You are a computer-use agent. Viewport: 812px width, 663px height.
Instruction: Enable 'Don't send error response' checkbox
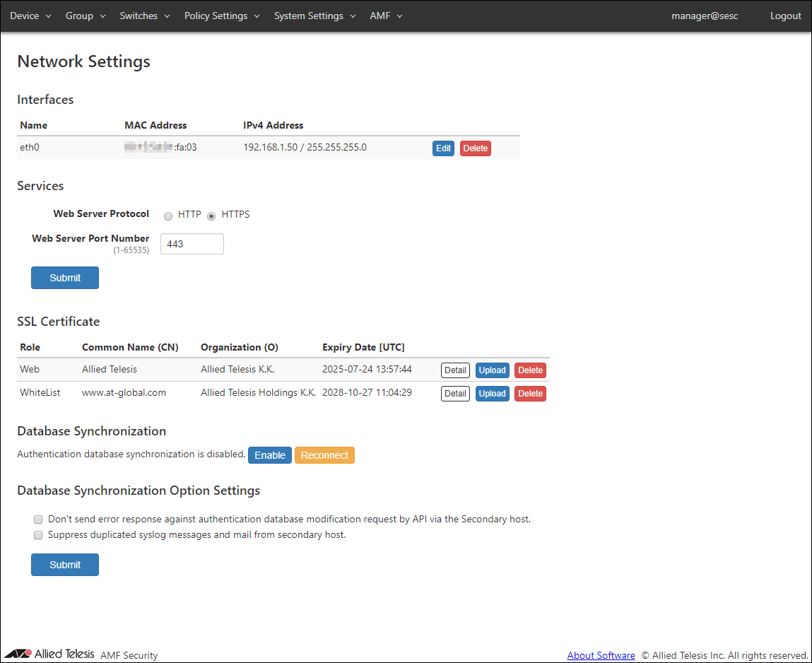[x=39, y=520]
